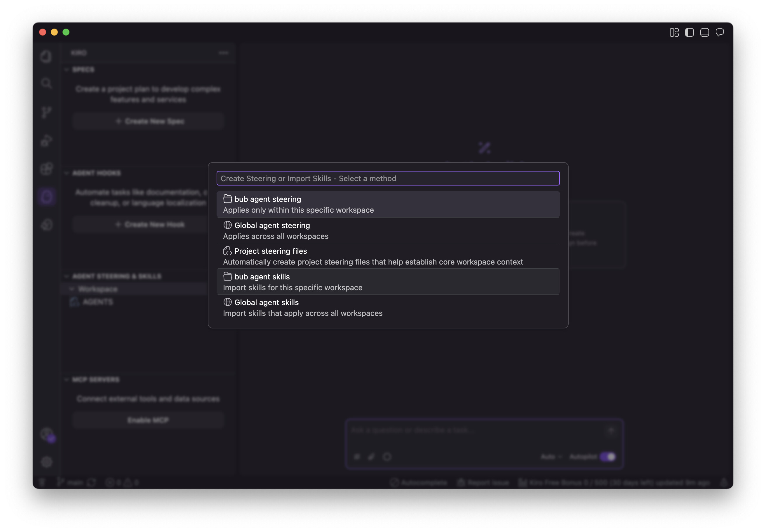Choose 'Global agent steering' from the list
The image size is (766, 532).
(388, 230)
